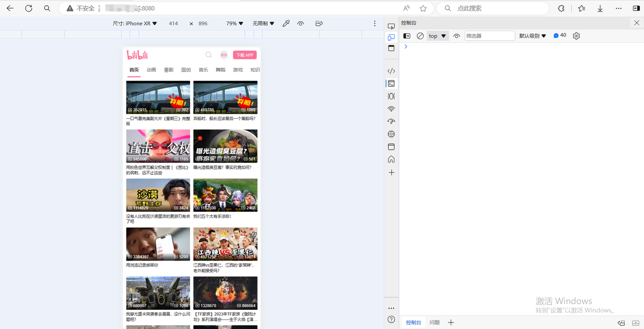The width and height of the screenshot is (644, 329).
Task: Open the Application panel window icon
Action: point(391,147)
